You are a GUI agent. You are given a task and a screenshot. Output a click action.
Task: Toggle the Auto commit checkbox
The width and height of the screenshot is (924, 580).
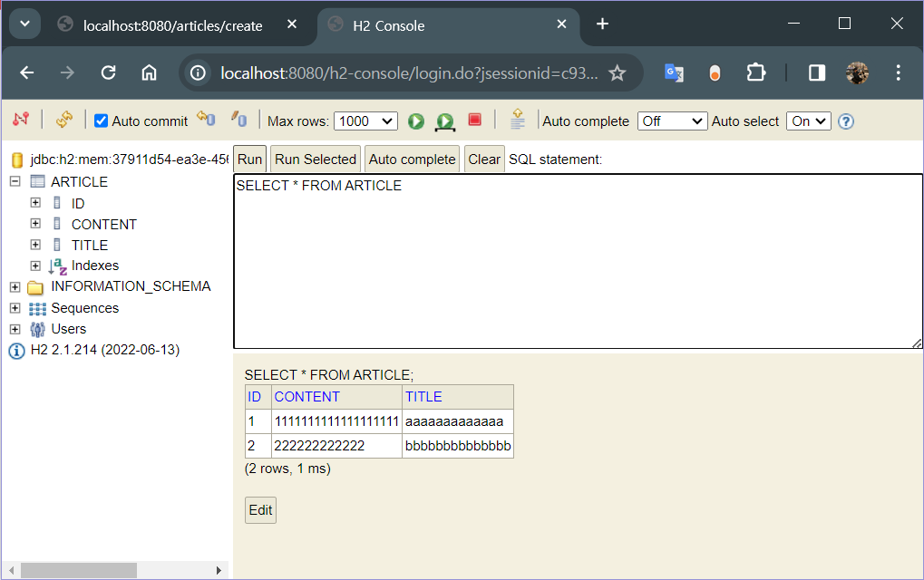pos(101,121)
